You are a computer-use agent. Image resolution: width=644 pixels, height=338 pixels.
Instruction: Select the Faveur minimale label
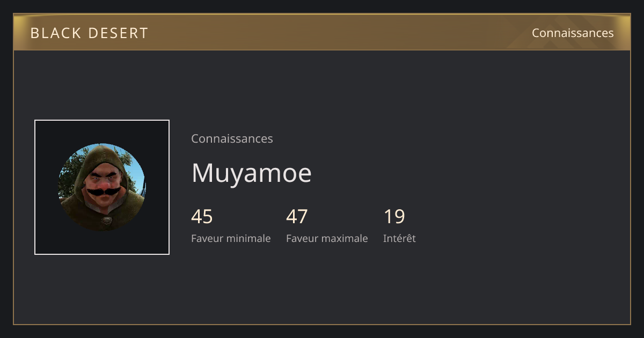(231, 238)
